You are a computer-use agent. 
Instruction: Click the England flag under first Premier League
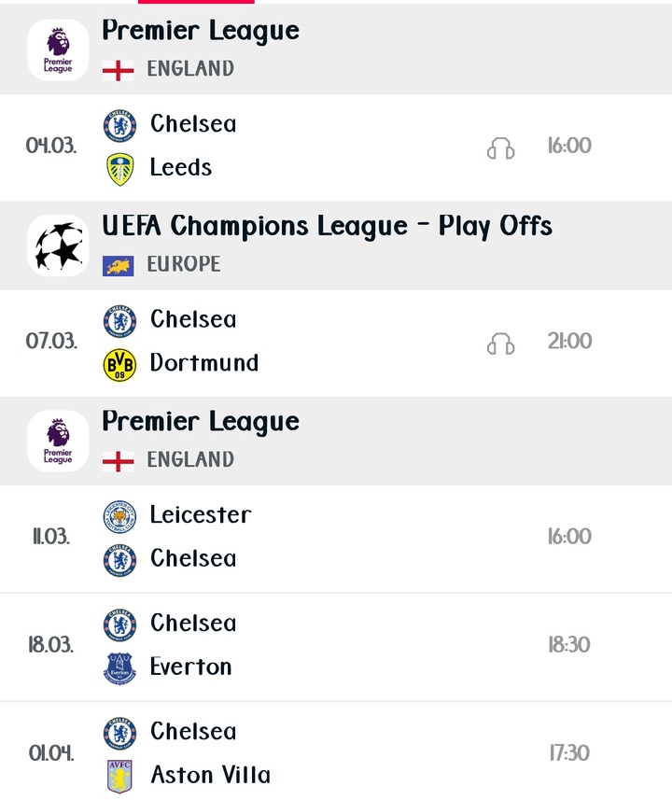tap(118, 70)
